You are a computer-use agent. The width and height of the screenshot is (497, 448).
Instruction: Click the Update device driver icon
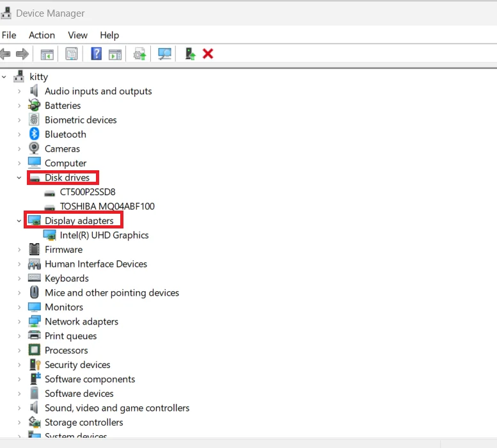point(139,54)
